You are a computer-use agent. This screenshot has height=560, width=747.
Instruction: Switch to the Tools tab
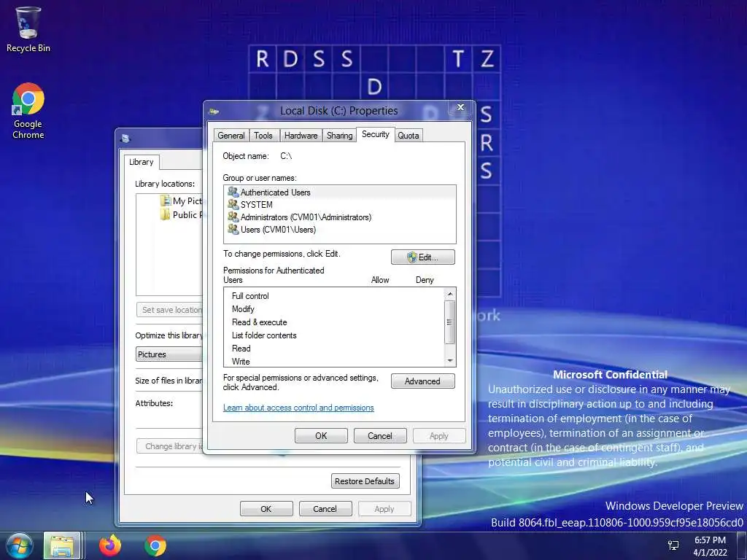point(263,135)
